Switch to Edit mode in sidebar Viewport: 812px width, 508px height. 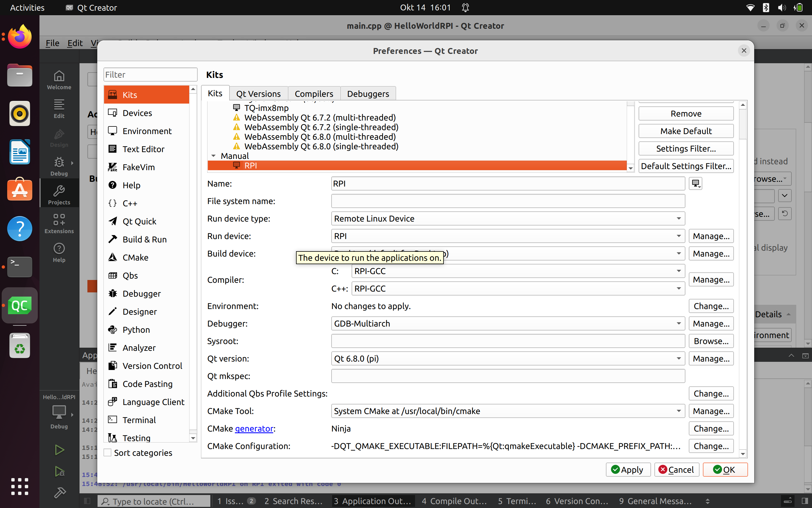(x=59, y=109)
